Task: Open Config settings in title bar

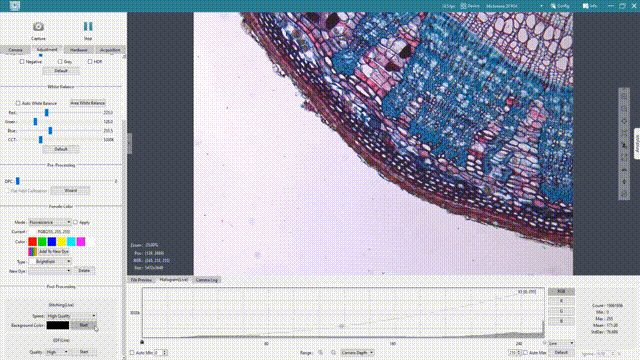Action: pos(560,6)
